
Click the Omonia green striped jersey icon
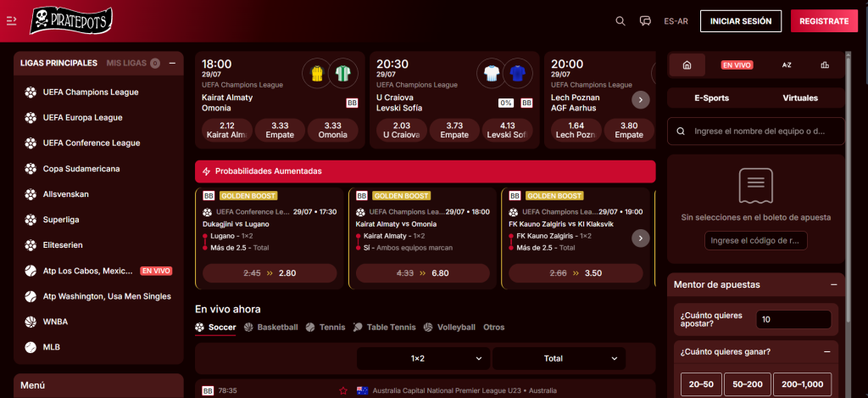(x=343, y=73)
